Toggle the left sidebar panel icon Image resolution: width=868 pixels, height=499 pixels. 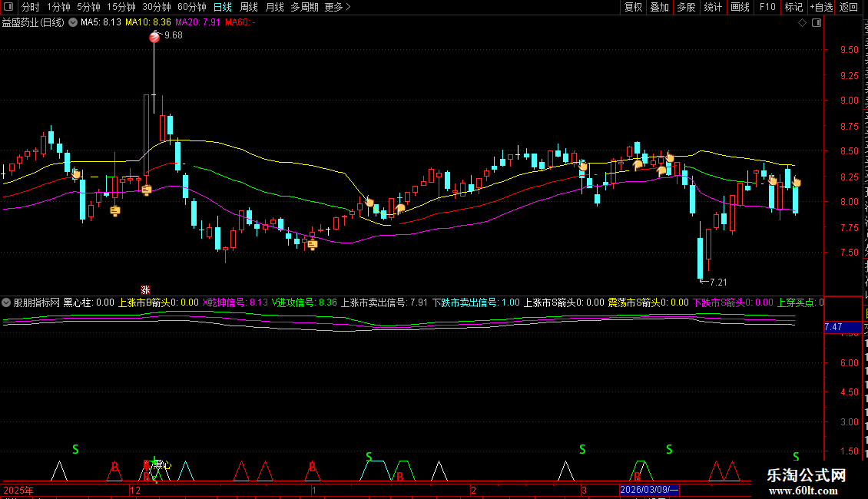(8, 7)
